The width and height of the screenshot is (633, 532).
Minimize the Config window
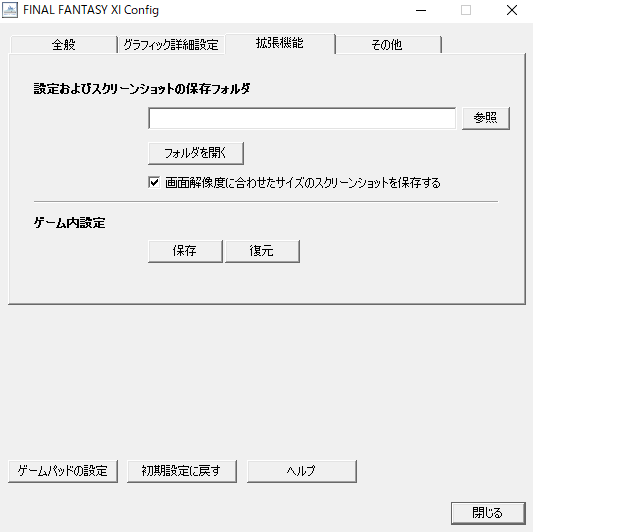(420, 10)
